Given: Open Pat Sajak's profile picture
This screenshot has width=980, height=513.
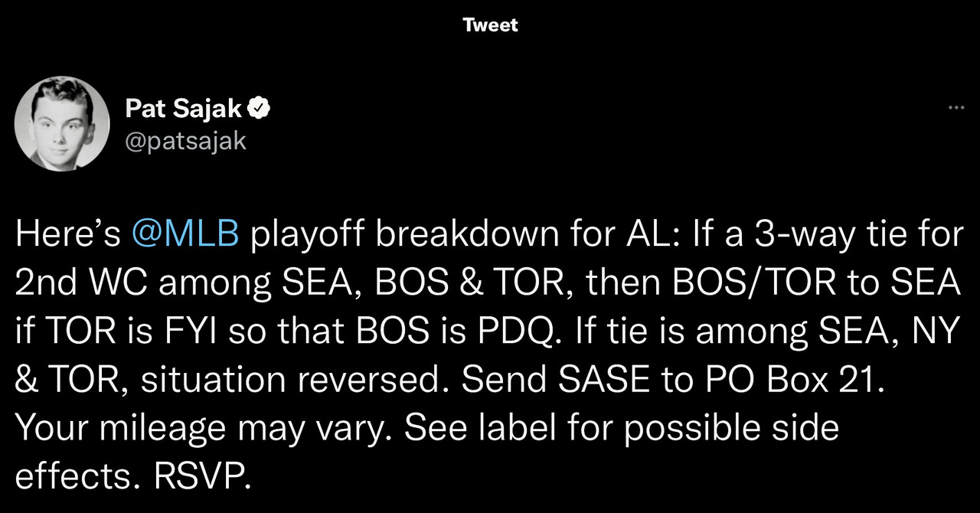Looking at the screenshot, I should pyautogui.click(x=62, y=123).
